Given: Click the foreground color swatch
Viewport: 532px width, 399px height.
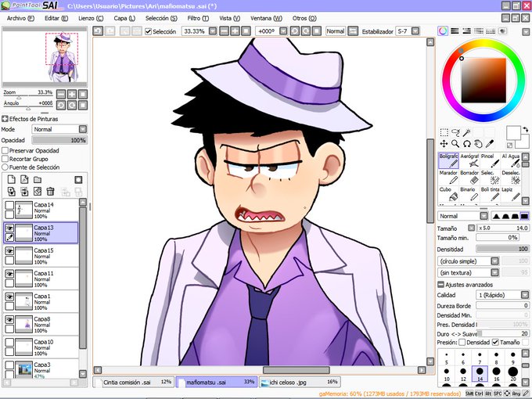Looking at the screenshot, I should point(513,133).
